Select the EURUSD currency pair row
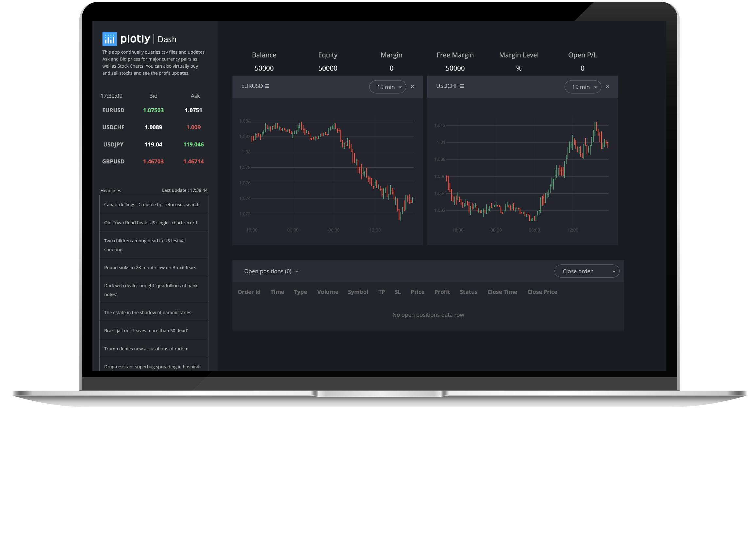This screenshot has width=756, height=541. click(113, 110)
